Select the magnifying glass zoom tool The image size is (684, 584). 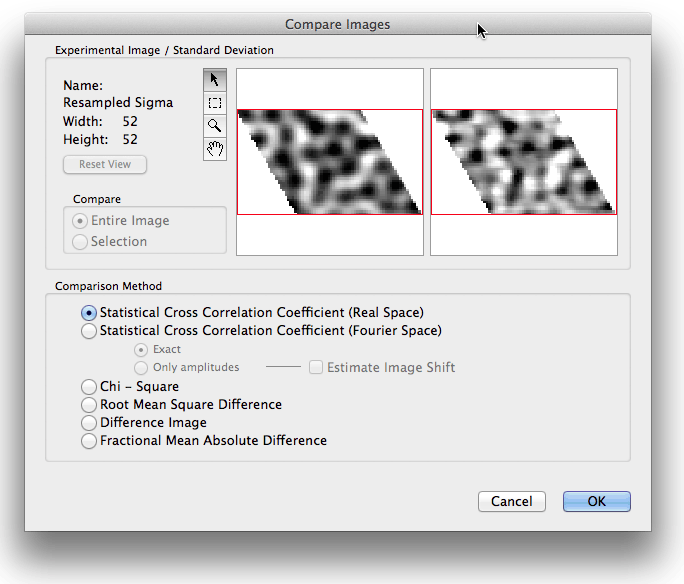[215, 126]
